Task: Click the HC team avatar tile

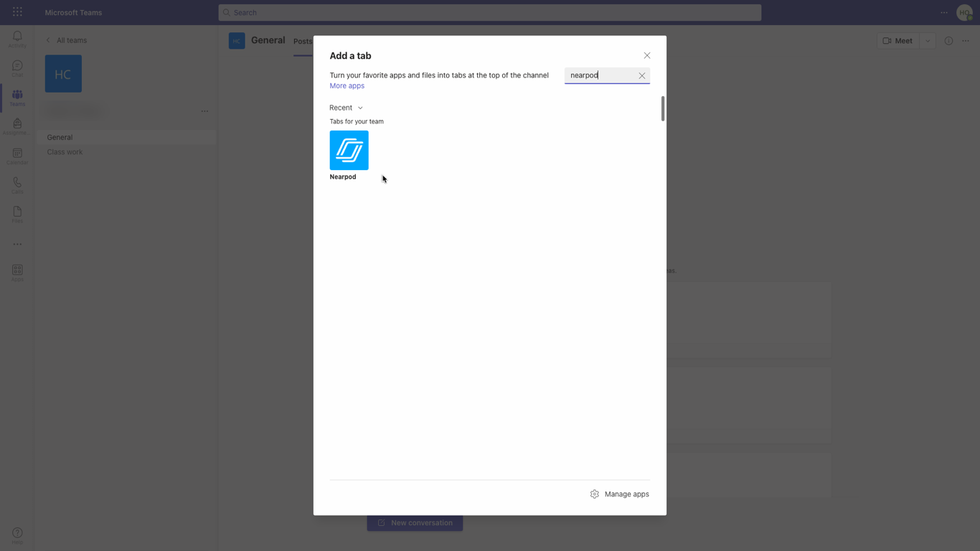Action: (63, 73)
